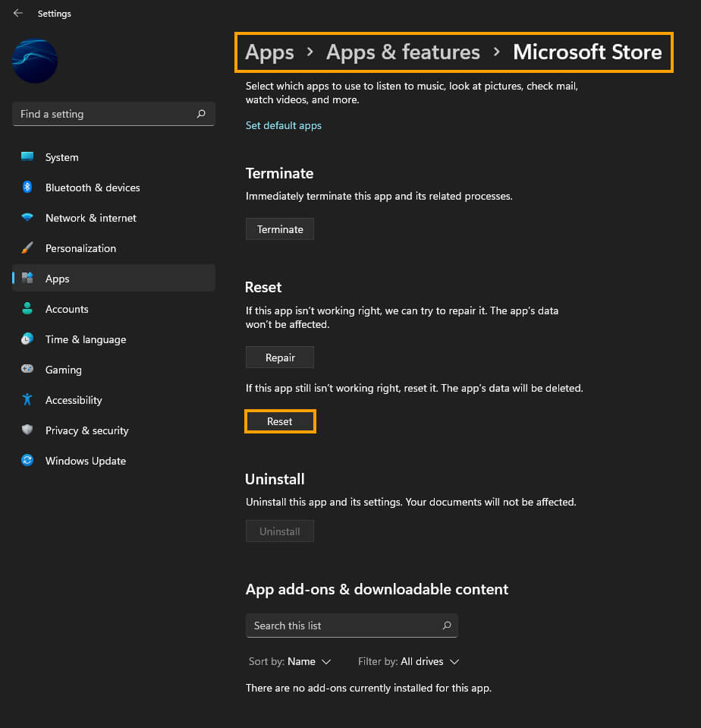This screenshot has width=701, height=728.
Task: Select Apps in the sidebar
Action: (x=114, y=279)
